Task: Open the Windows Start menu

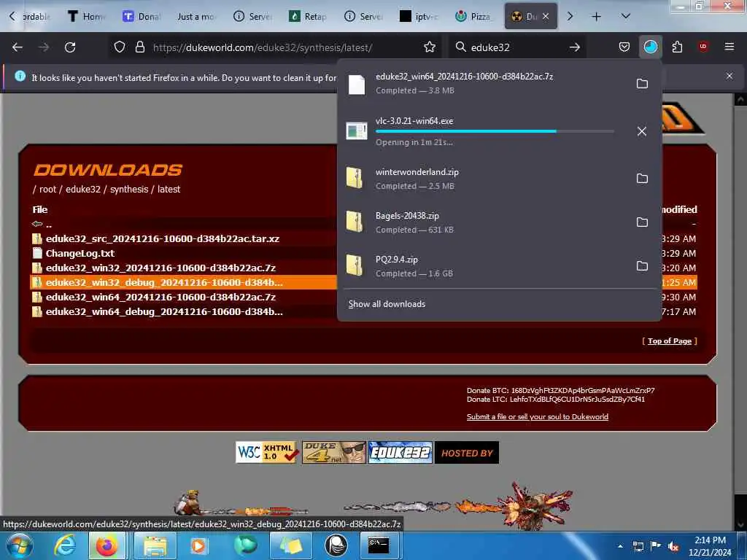Action: click(x=19, y=545)
